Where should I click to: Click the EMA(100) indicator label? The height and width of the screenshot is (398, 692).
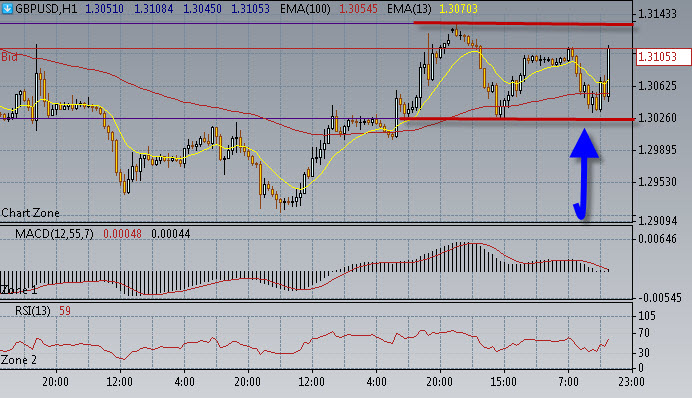[305, 9]
